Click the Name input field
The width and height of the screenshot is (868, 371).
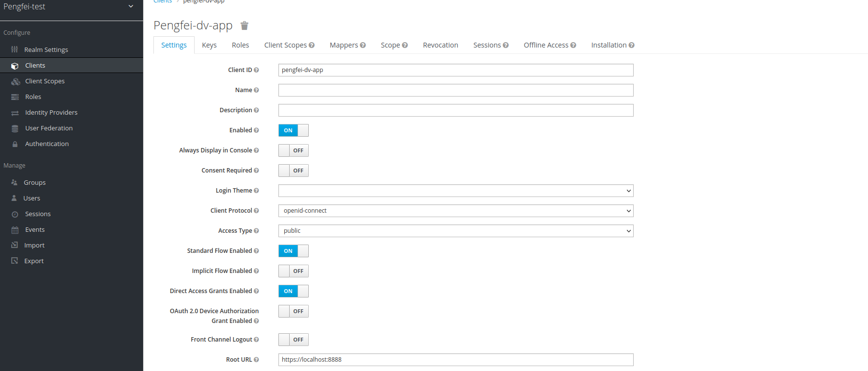[456, 90]
